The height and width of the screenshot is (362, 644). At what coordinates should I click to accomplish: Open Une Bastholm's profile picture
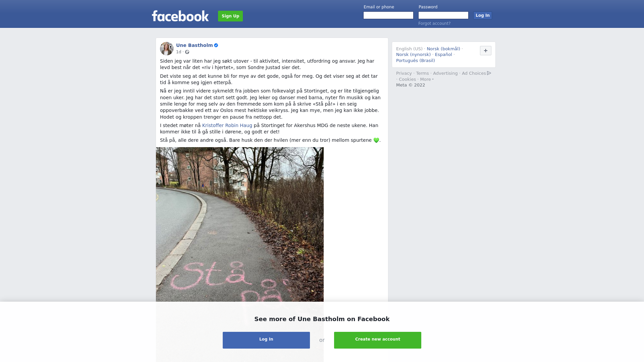click(x=167, y=49)
